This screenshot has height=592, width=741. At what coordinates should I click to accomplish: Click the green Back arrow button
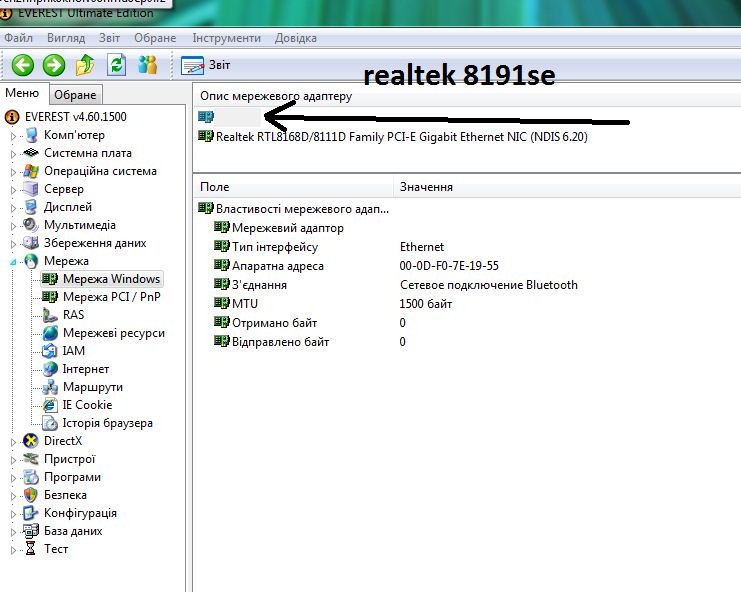coord(22,65)
